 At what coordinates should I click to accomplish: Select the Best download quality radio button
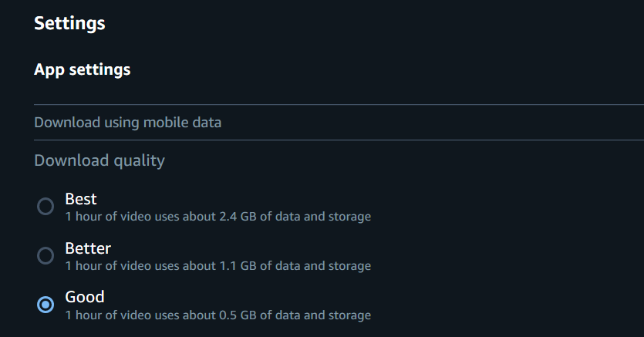[x=46, y=206]
